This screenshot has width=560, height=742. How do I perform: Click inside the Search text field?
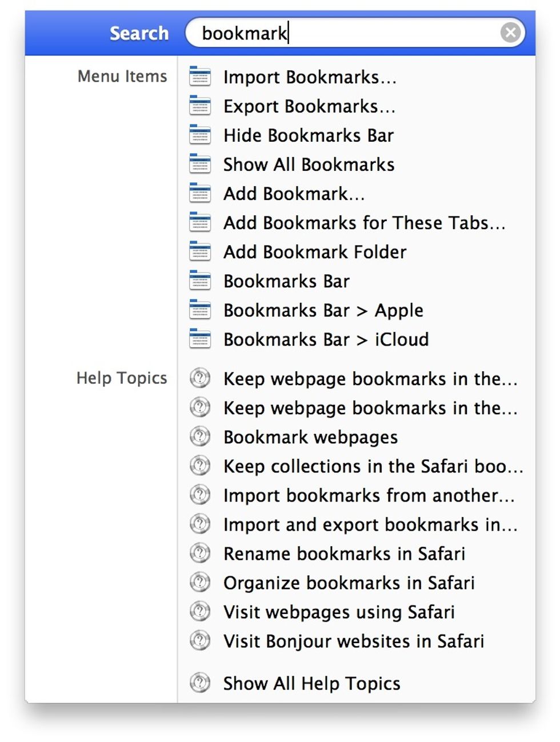coord(343,33)
